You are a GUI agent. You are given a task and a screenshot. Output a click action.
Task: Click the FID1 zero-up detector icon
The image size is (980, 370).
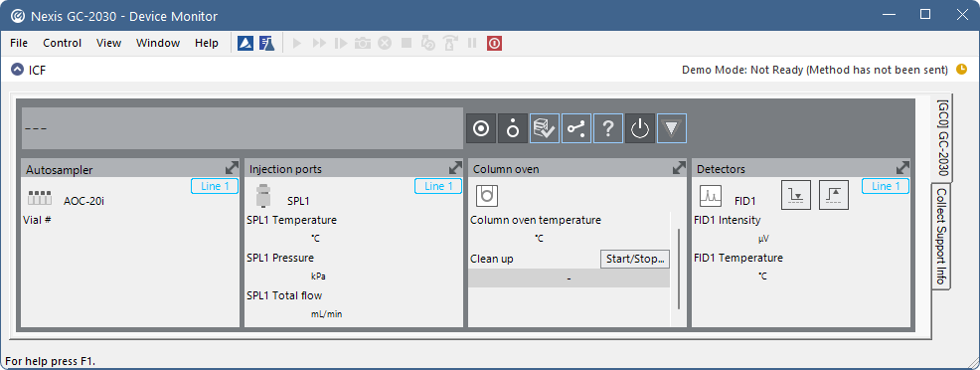pos(834,194)
